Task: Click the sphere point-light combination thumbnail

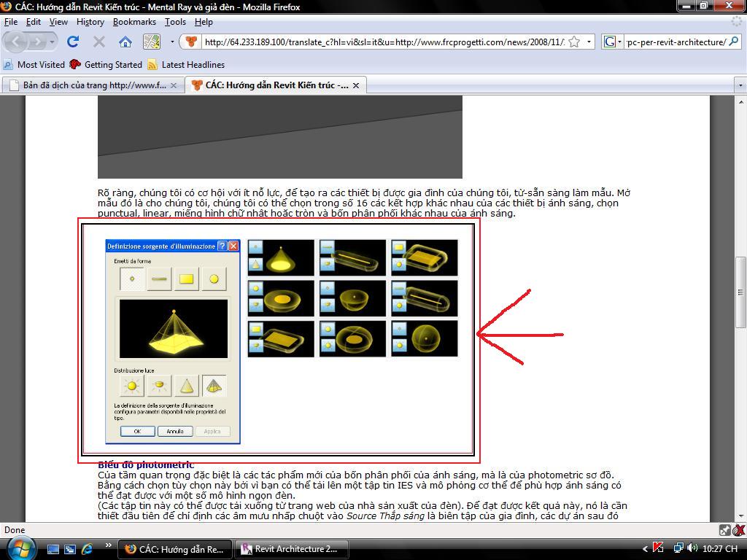Action: pyautogui.click(x=425, y=338)
